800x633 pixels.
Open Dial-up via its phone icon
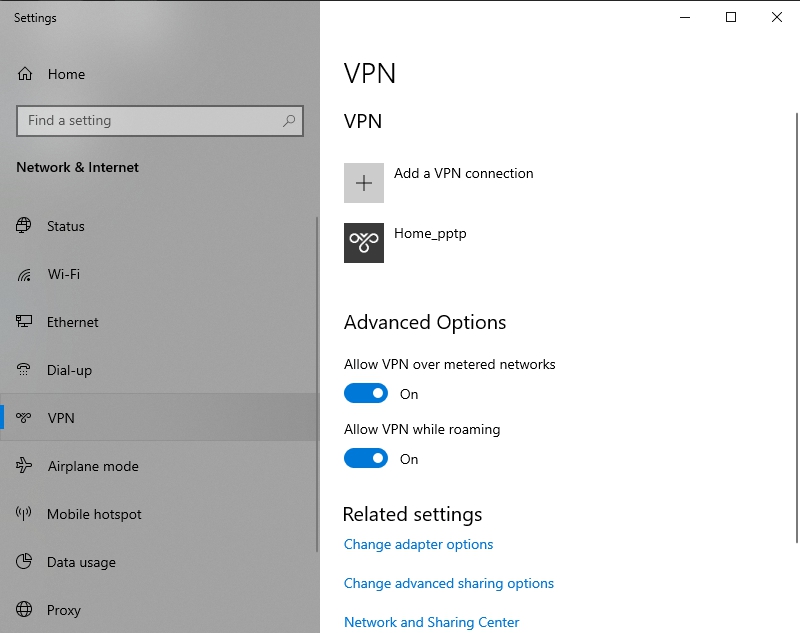(x=25, y=370)
